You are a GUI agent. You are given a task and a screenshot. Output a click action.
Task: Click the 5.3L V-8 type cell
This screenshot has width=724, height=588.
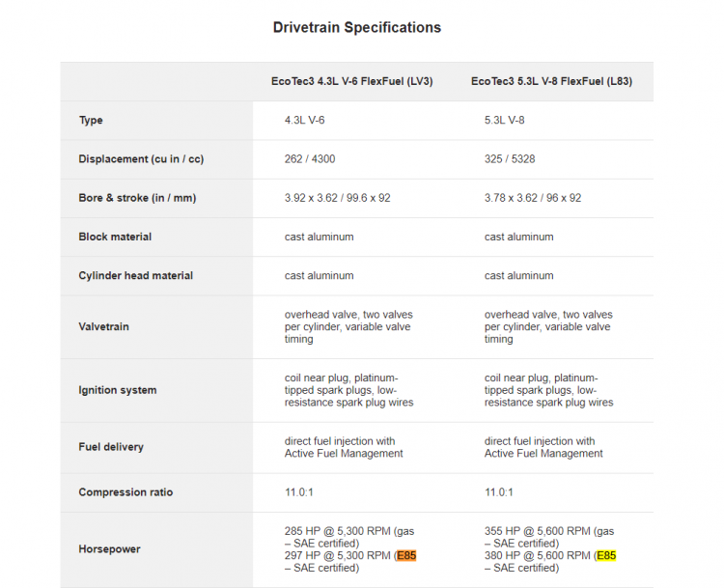[x=504, y=120]
